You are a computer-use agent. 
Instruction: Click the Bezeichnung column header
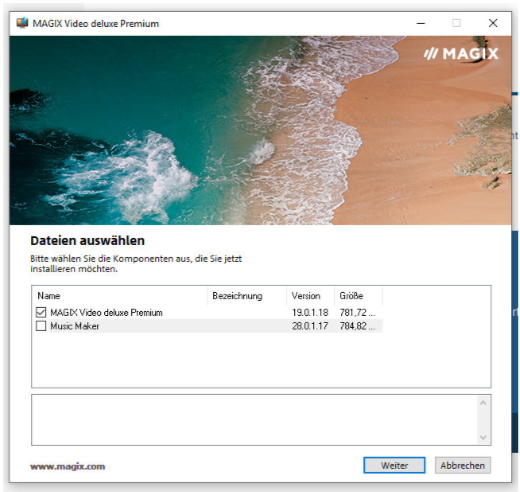tap(247, 296)
